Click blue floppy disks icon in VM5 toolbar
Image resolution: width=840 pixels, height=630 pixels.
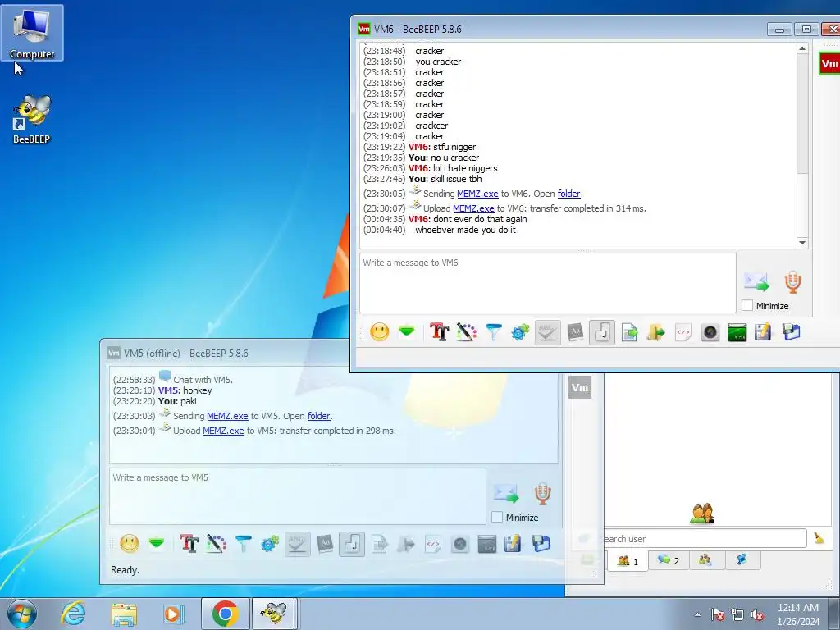541,544
